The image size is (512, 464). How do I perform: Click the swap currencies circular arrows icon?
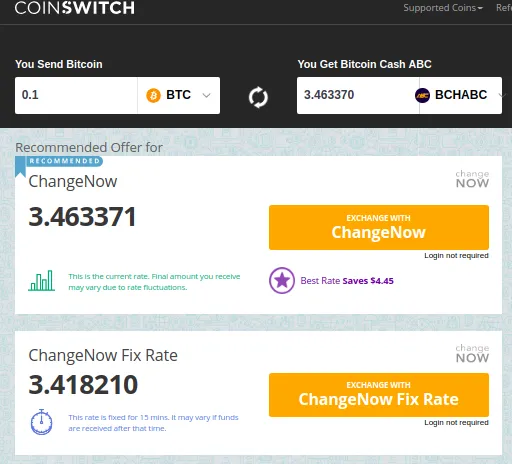(258, 97)
